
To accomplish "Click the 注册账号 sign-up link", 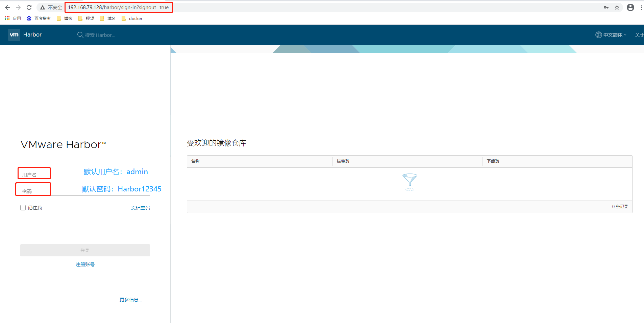I will (x=85, y=264).
